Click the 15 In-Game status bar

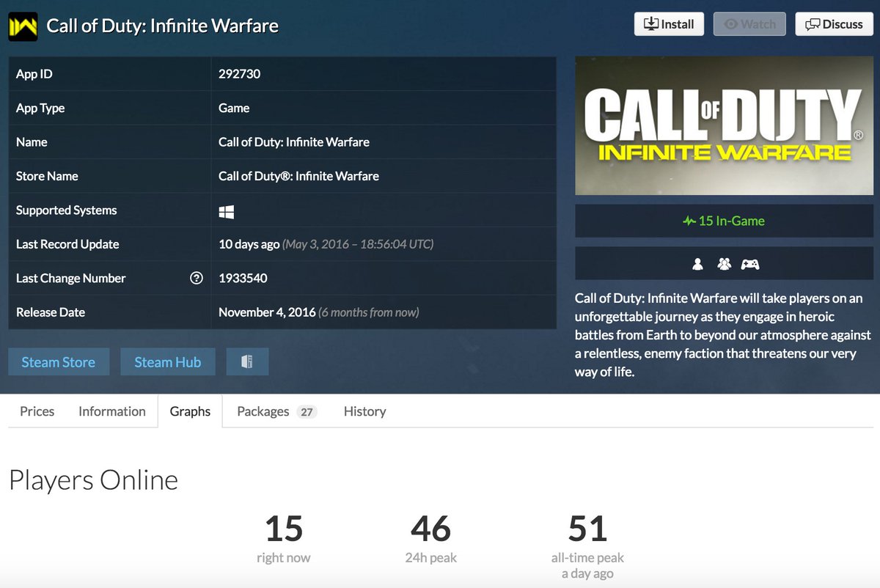click(x=724, y=221)
